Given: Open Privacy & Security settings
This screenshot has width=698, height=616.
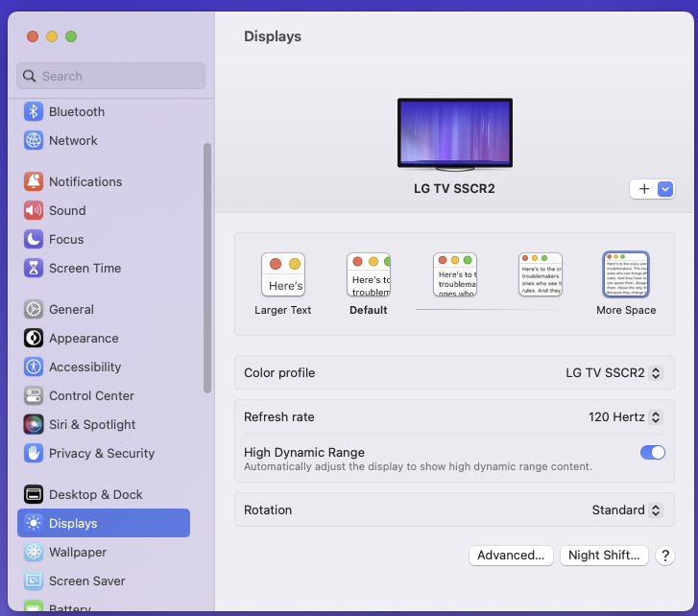Looking at the screenshot, I should 104,453.
